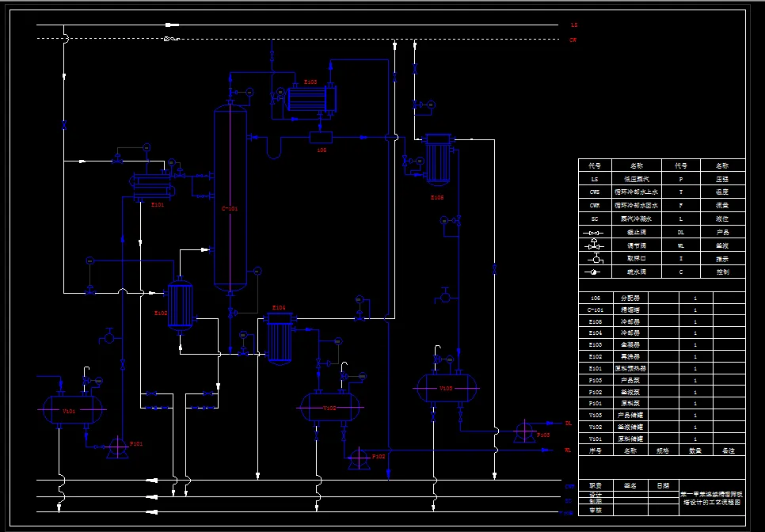
Task: Click the red 105 label under distributor
Action: click(x=322, y=150)
